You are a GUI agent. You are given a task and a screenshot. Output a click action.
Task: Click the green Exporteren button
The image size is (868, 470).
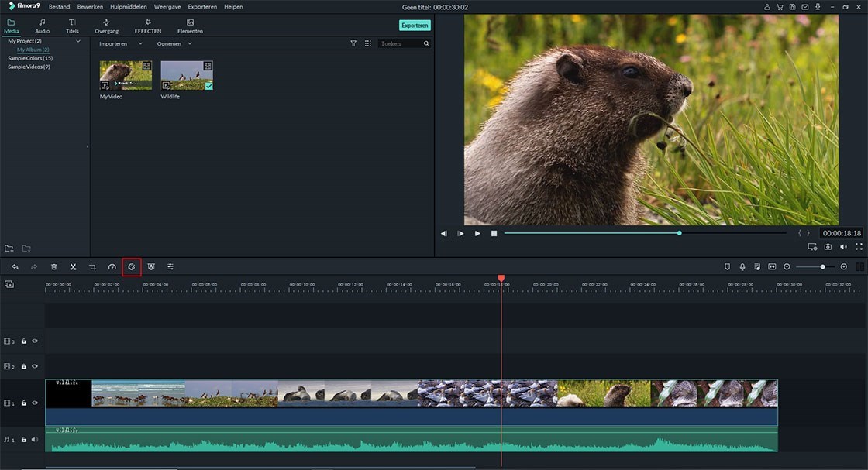[415, 26]
